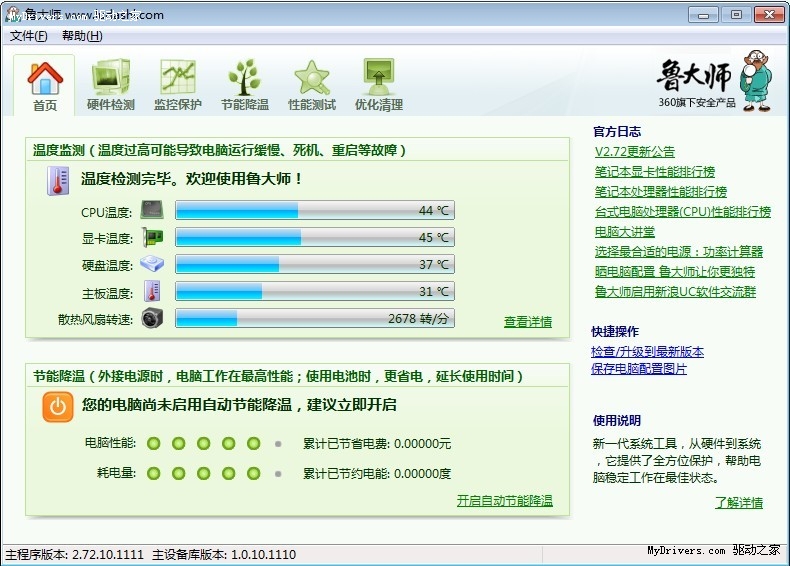The image size is (790, 566).
Task: Open the 硬件检测 hardware detection tab icon
Action: click(110, 78)
